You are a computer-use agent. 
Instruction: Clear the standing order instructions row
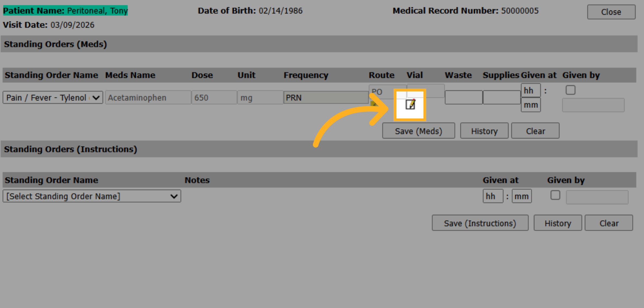609,223
